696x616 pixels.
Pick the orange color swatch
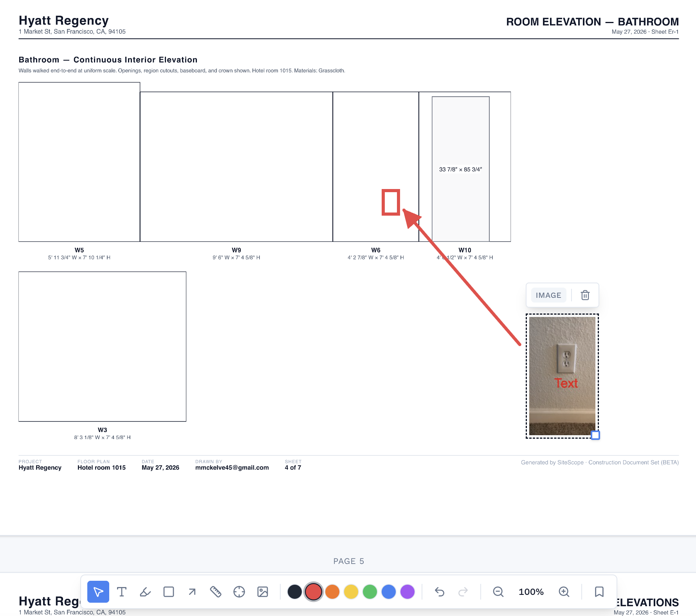click(x=332, y=592)
